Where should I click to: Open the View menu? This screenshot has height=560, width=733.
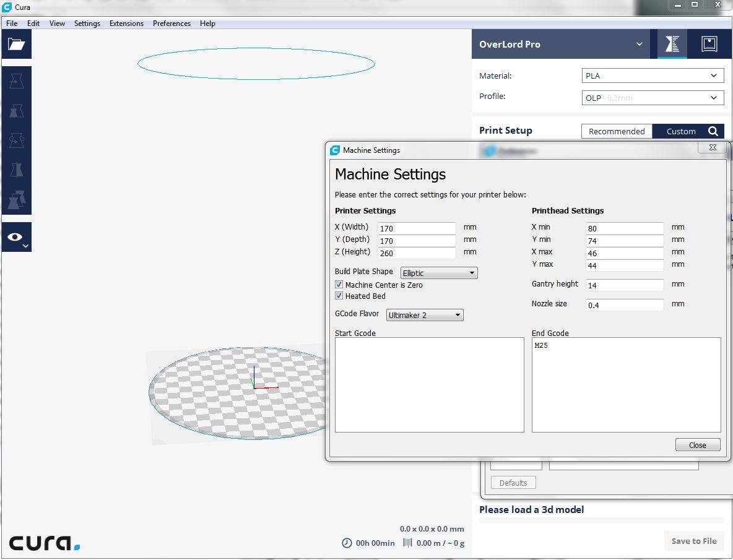pyautogui.click(x=57, y=24)
